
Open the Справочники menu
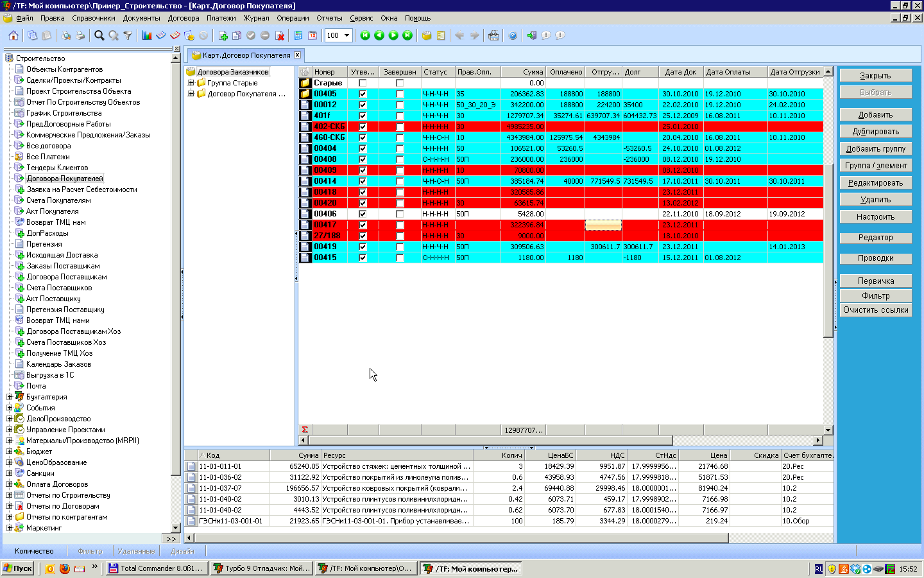click(94, 18)
